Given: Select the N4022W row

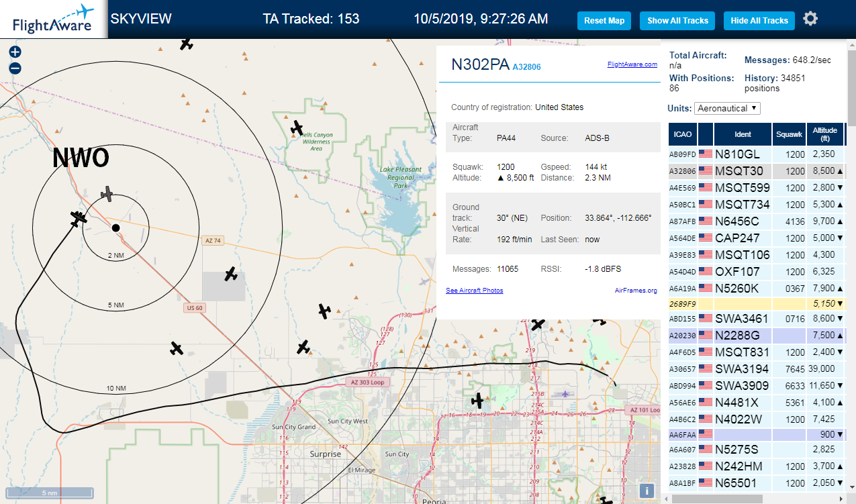Looking at the screenshot, I should (756, 419).
